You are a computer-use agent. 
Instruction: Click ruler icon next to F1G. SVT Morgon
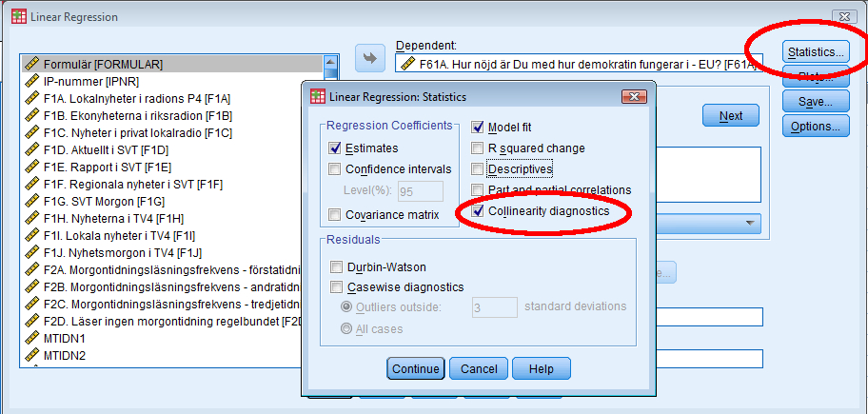31,202
